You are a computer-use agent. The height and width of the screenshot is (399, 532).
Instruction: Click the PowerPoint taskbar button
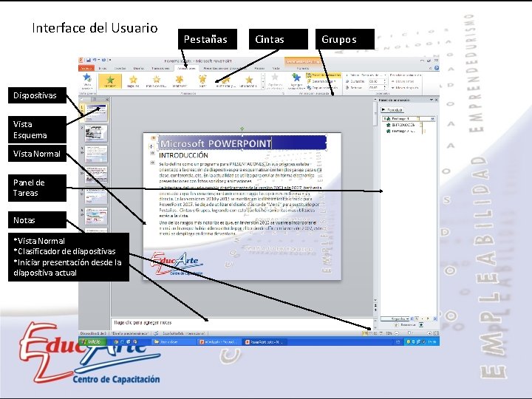(x=266, y=342)
